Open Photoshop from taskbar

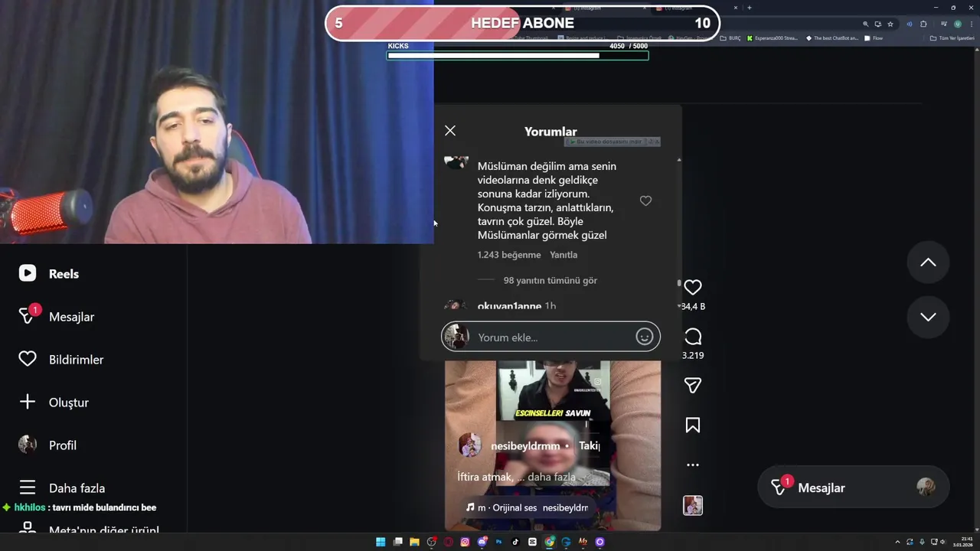(498, 542)
